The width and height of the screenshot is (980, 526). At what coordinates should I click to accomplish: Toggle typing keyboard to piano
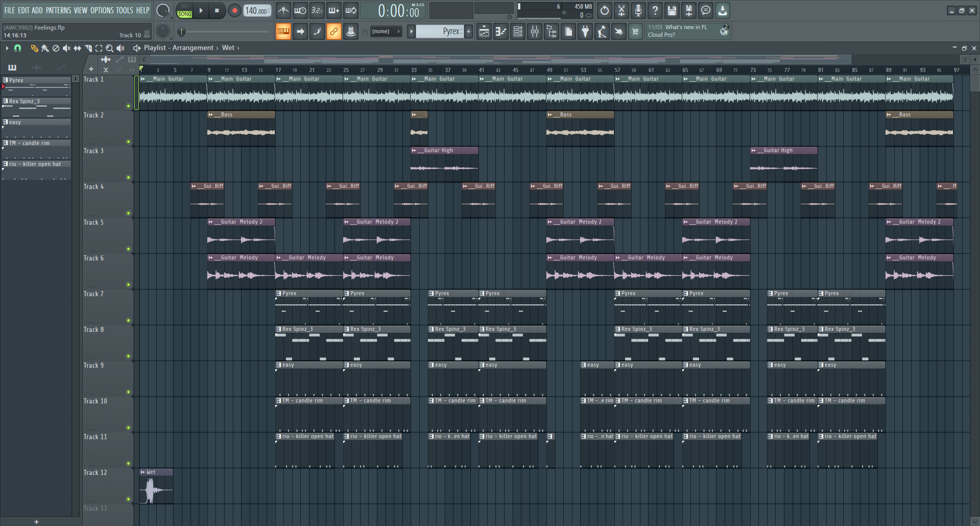[283, 32]
